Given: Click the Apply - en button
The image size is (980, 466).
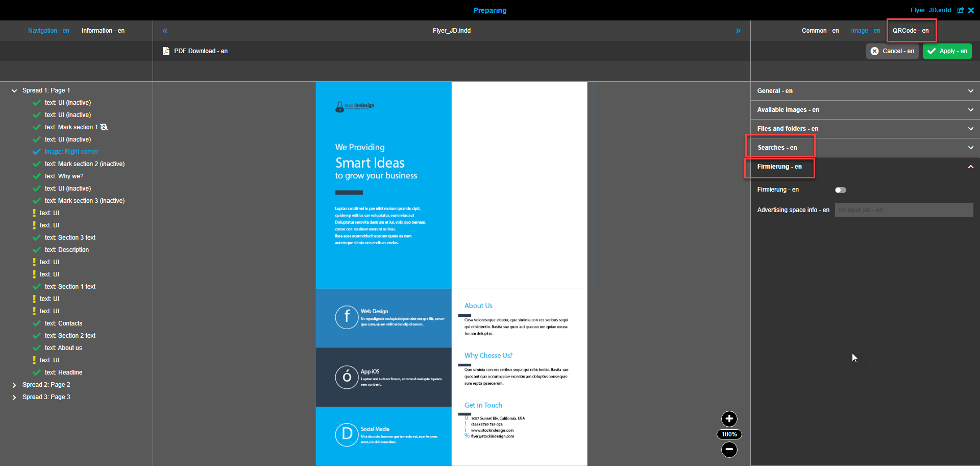Looking at the screenshot, I should [x=947, y=51].
